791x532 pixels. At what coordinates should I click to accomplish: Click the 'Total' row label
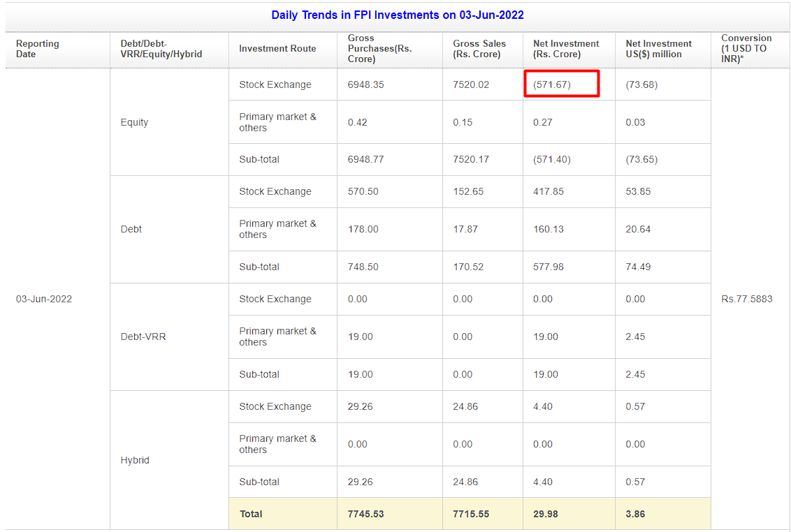[251, 514]
